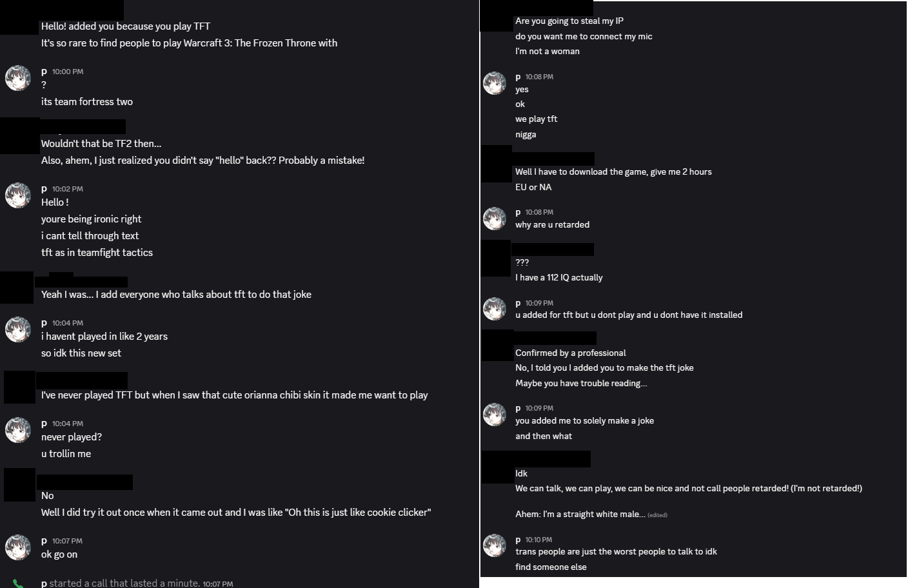This screenshot has width=908, height=588.
Task: Click username "p" above "ok go on"
Action: [x=44, y=541]
